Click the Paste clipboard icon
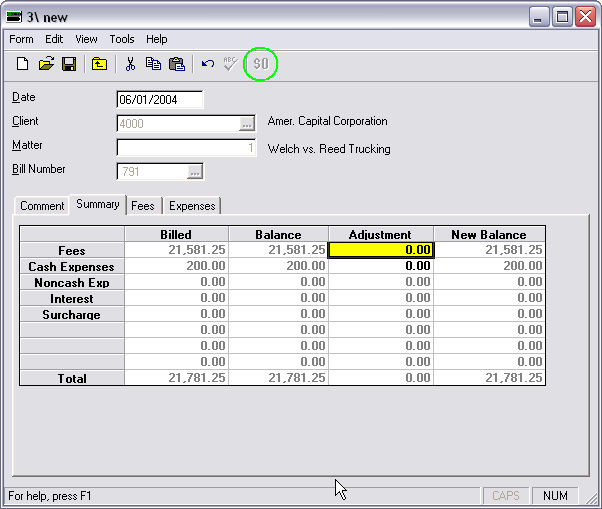 [177, 64]
